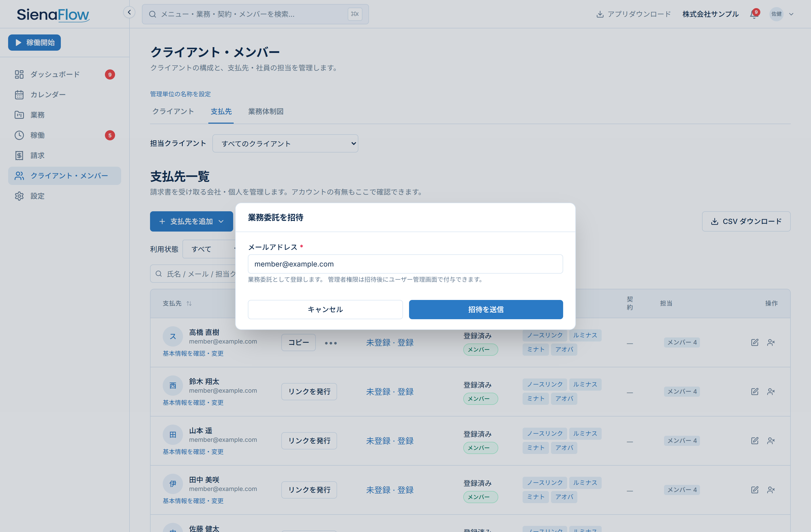The image size is (811, 532).
Task: Click the SienaFlow logo
Action: pyautogui.click(x=53, y=15)
